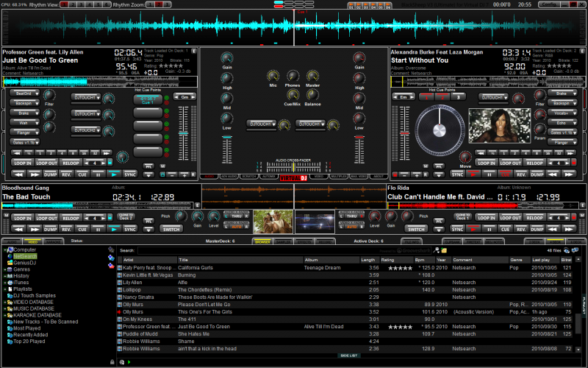Open the DJTOUCH2 sampler dropdown on deck 1
The width and height of the screenshot is (588, 368).
(x=86, y=130)
